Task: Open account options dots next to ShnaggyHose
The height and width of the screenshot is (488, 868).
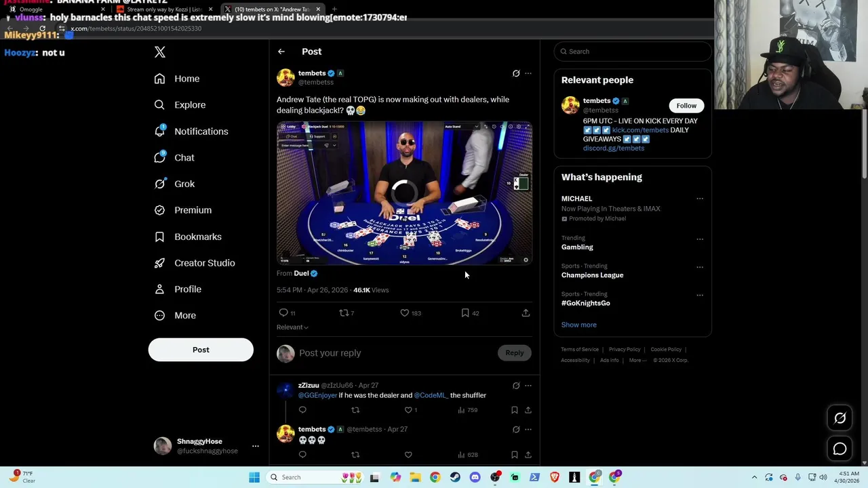Action: pos(256,446)
